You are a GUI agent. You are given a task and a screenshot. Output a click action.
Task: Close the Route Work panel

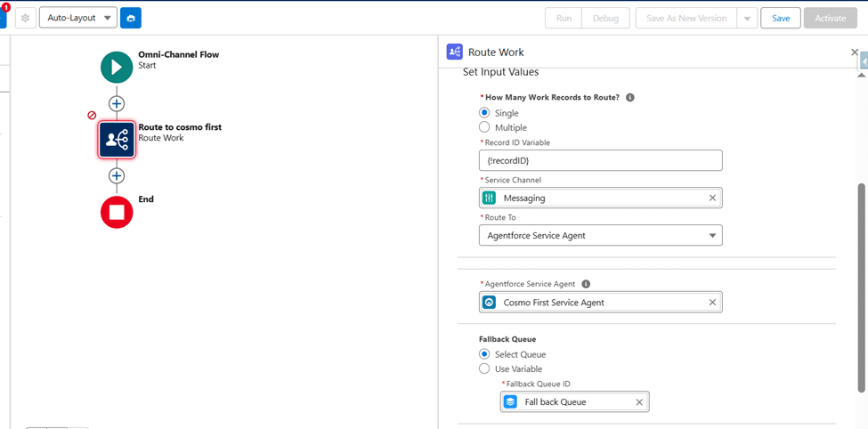[x=854, y=52]
